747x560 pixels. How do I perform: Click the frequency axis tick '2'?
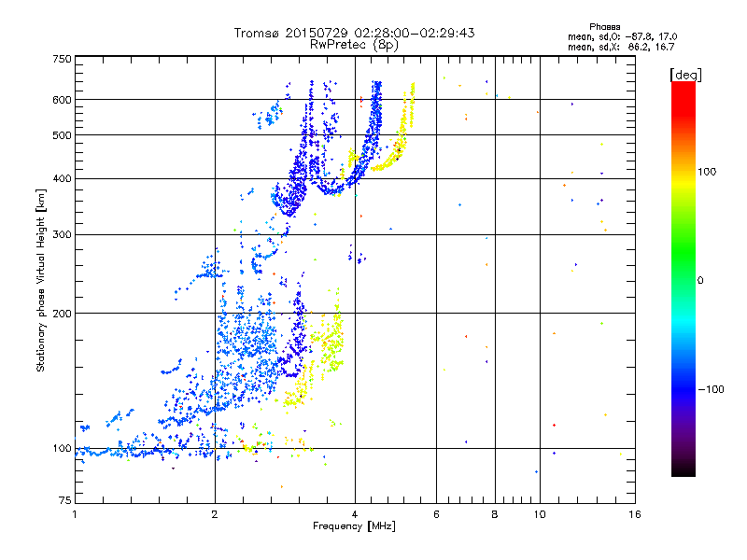(215, 514)
